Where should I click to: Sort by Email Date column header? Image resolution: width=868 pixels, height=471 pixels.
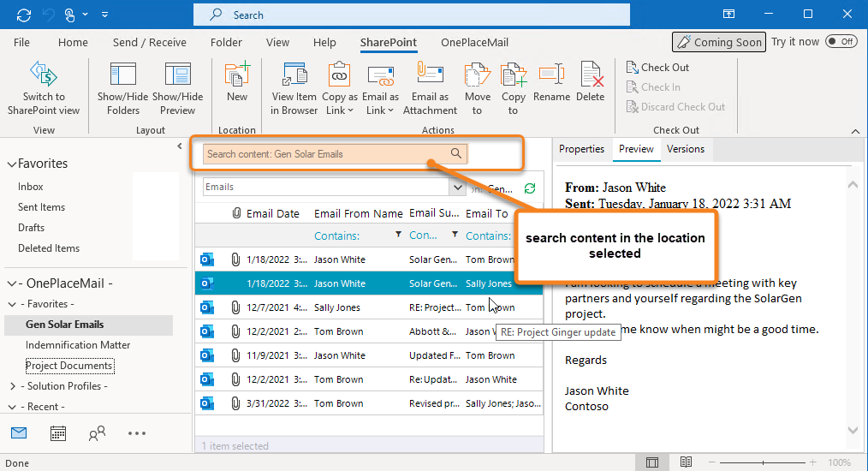273,213
